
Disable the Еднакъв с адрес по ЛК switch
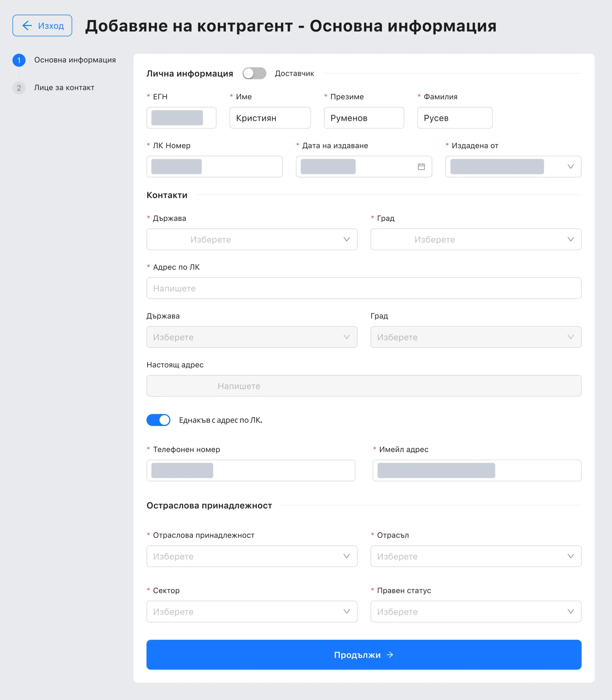[x=158, y=420]
